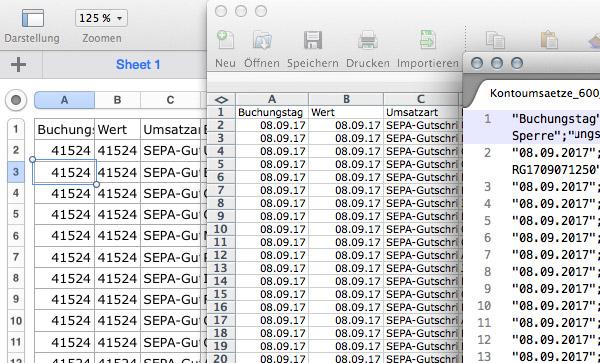Select row 10 header in Numbers
This screenshot has height=363, width=600.
[x=16, y=320]
